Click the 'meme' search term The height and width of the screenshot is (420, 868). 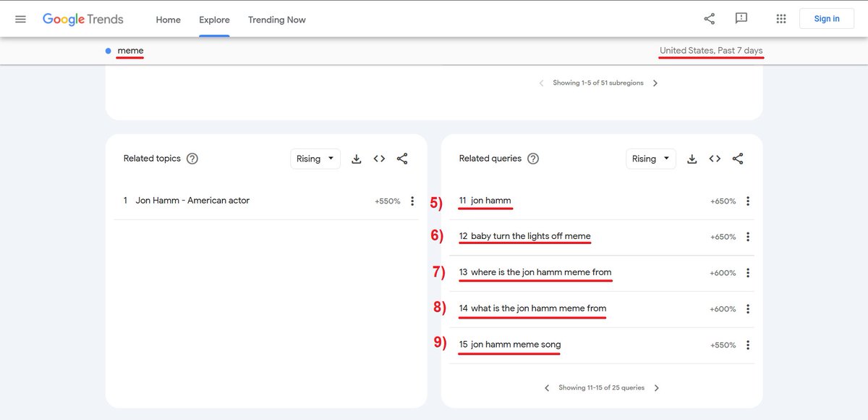(x=130, y=51)
